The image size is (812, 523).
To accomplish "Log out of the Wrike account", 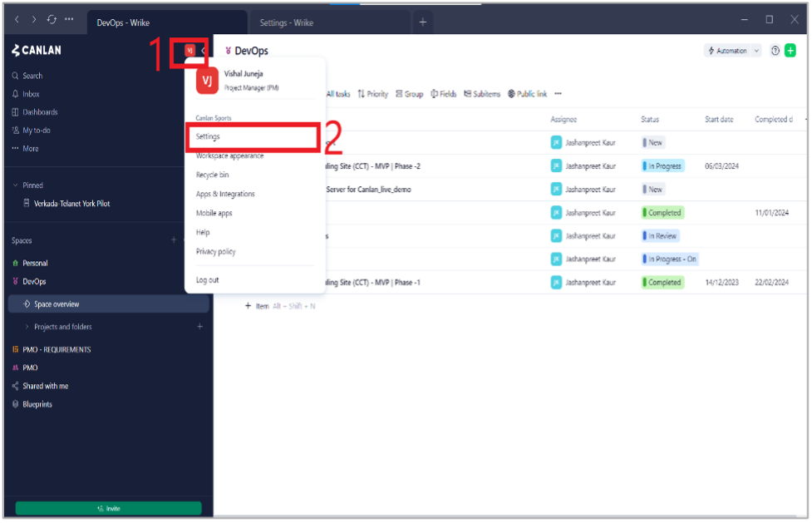I will tap(207, 280).
